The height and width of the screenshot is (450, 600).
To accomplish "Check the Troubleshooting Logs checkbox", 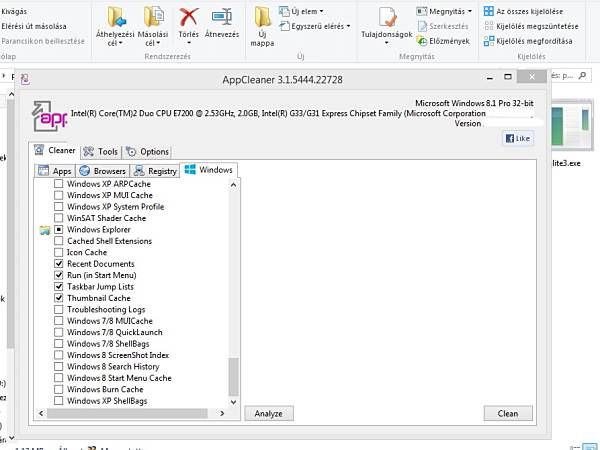I will tap(59, 309).
